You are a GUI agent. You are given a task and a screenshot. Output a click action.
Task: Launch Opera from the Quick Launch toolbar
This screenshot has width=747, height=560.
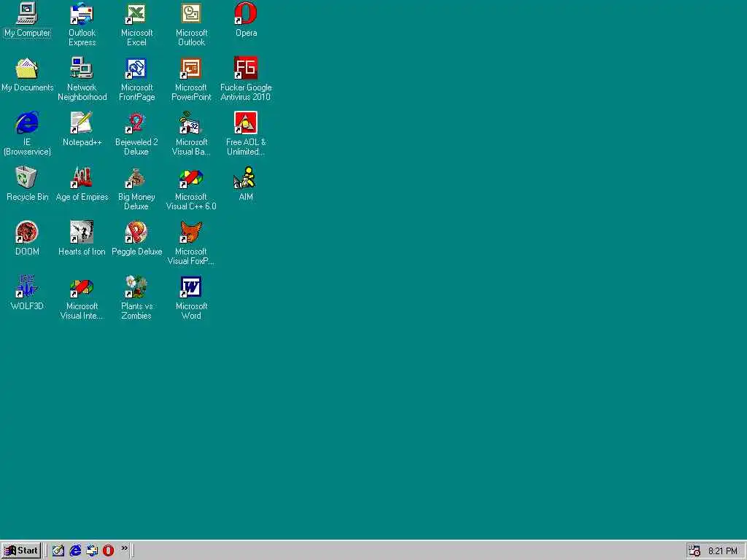(x=109, y=551)
